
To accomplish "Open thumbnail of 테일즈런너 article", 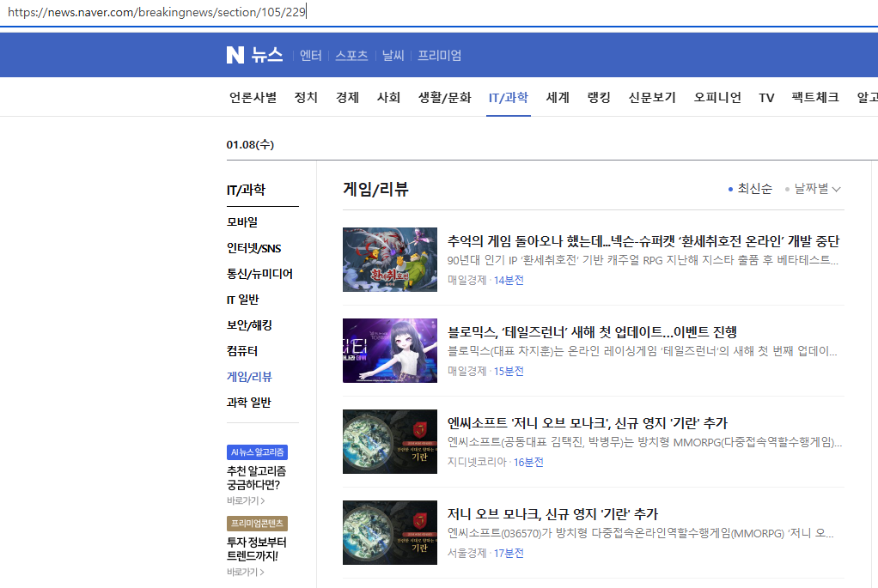I will (x=390, y=351).
